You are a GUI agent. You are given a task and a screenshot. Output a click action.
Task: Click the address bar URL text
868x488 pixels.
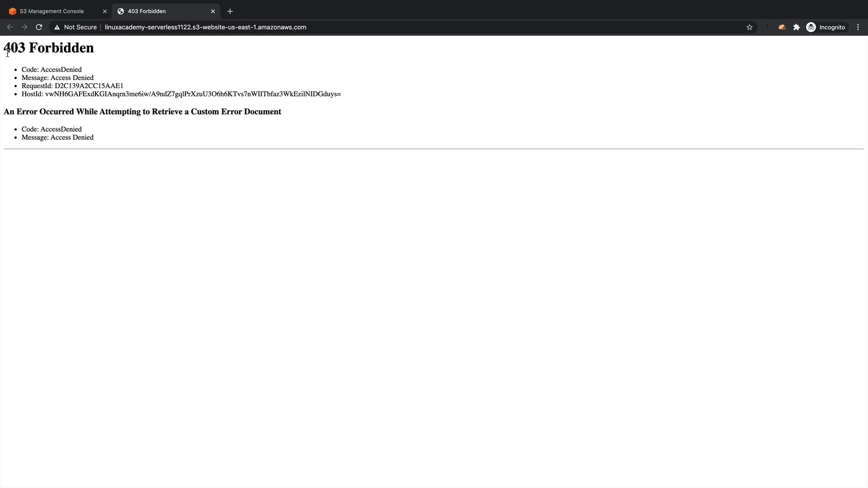click(205, 27)
